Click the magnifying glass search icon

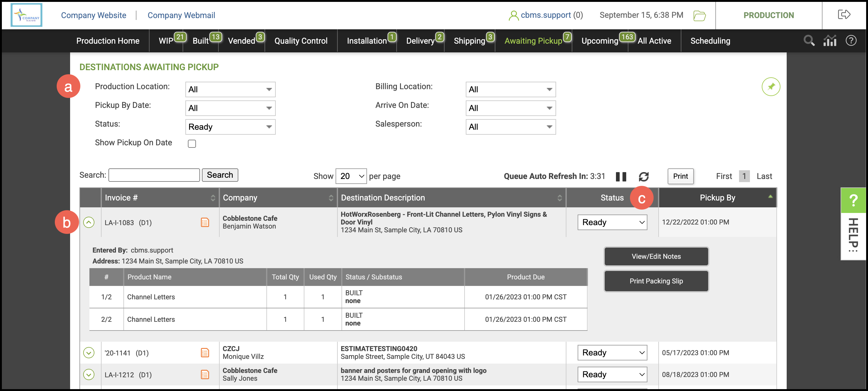[x=809, y=41]
